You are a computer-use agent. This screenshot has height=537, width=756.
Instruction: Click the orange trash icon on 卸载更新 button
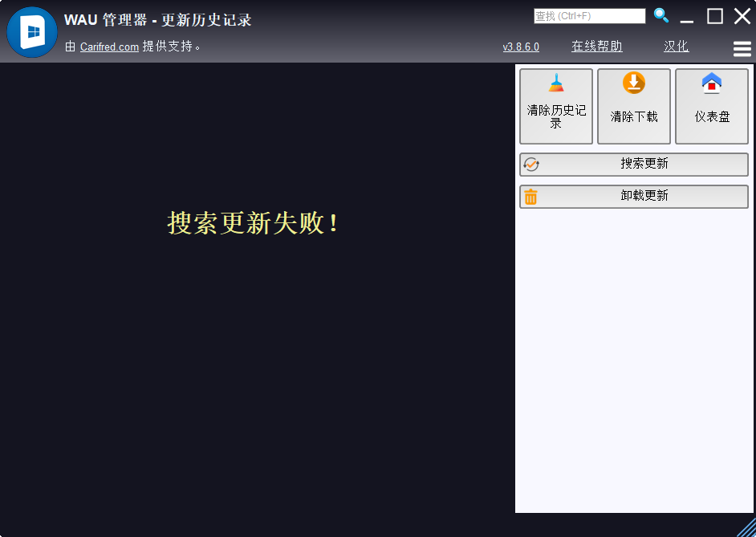[x=530, y=196]
